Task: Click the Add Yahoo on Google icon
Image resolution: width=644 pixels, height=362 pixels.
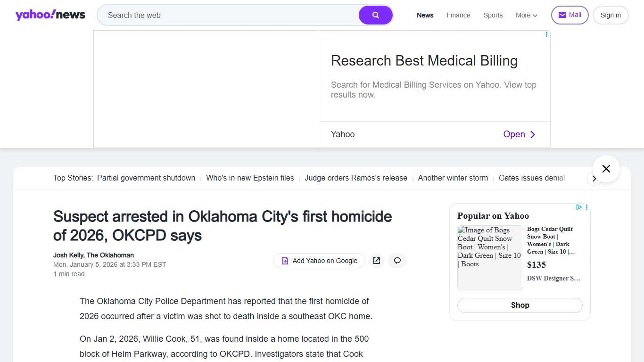Action: click(x=285, y=260)
